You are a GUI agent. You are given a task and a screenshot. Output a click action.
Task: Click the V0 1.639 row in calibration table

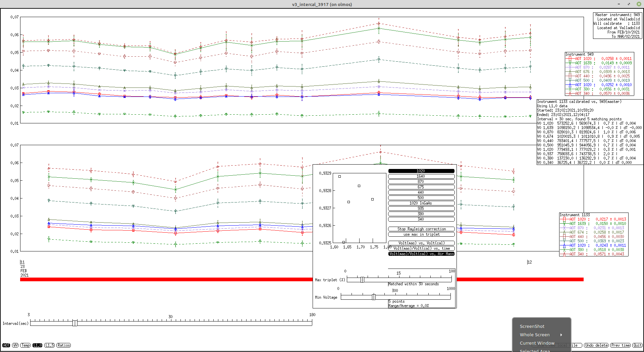589,128
